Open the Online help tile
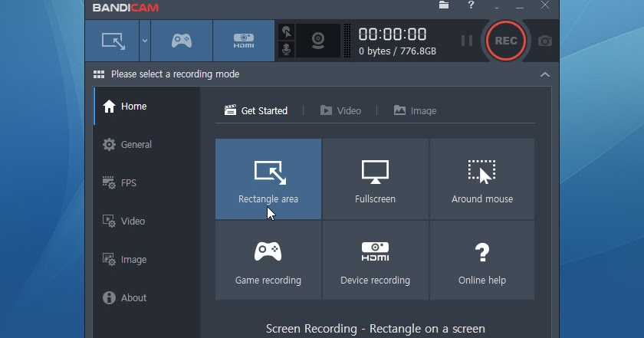 [482, 261]
